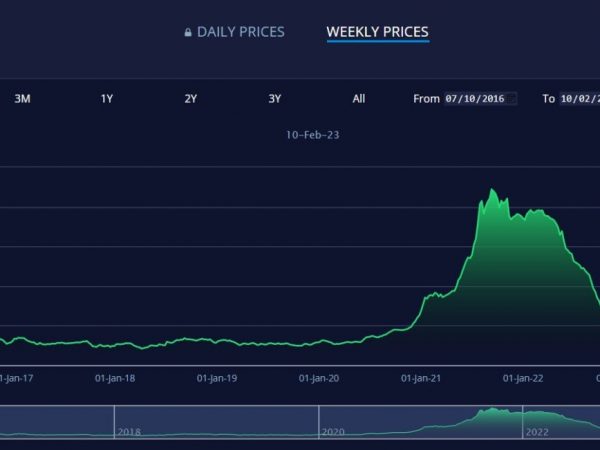Select the 2Y range option
The height and width of the screenshot is (450, 600).
[191, 99]
